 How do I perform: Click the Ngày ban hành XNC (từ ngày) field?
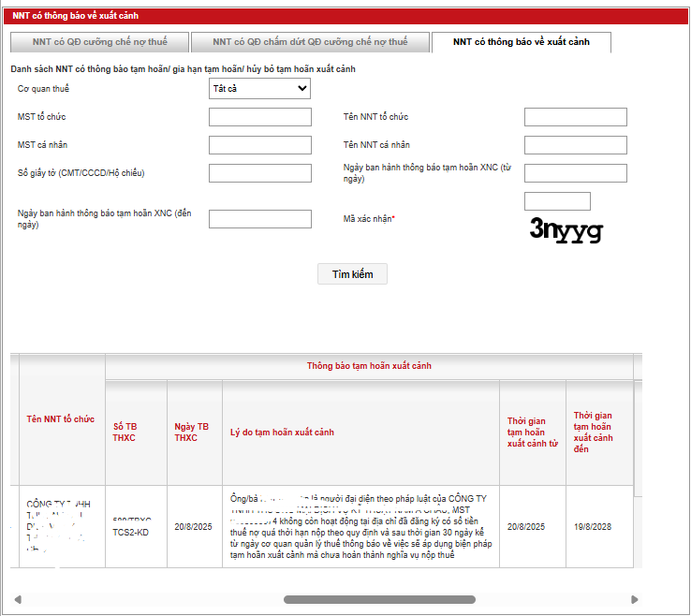point(575,173)
